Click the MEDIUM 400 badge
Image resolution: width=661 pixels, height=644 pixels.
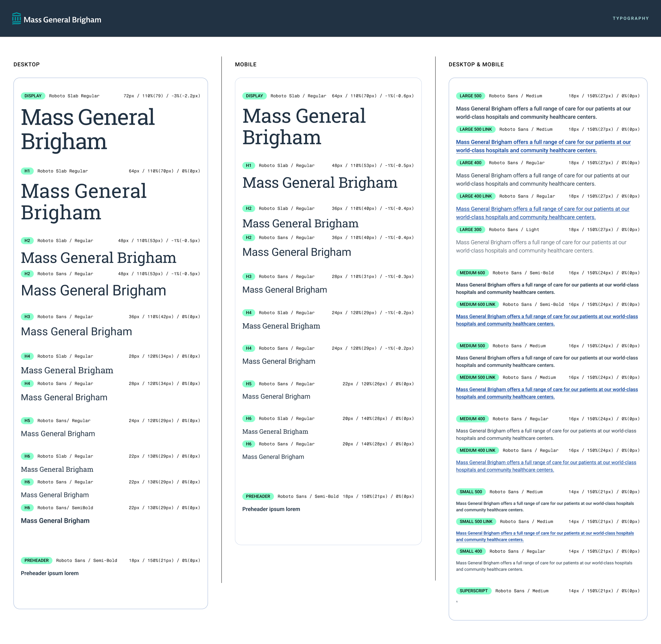(x=472, y=419)
